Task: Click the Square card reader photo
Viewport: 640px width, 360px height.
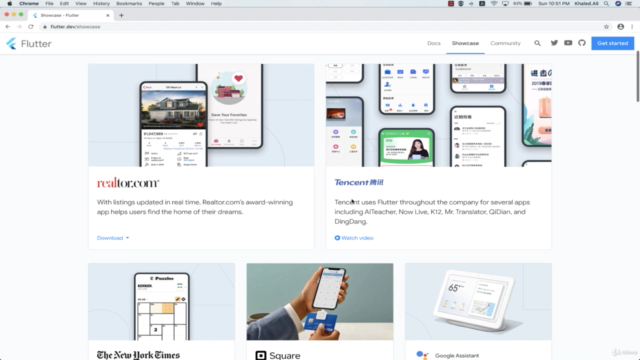Action: 320,302
